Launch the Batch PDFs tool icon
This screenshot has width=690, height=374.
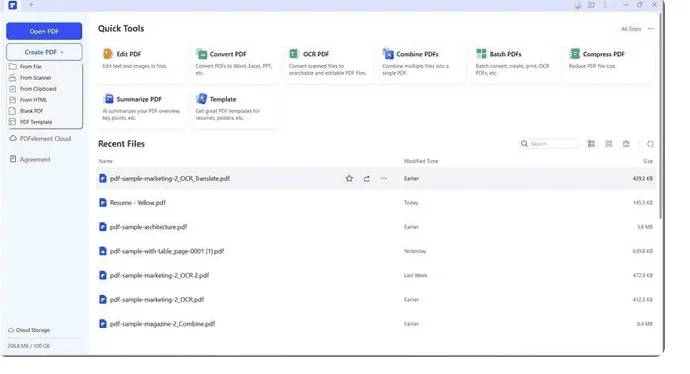[481, 54]
